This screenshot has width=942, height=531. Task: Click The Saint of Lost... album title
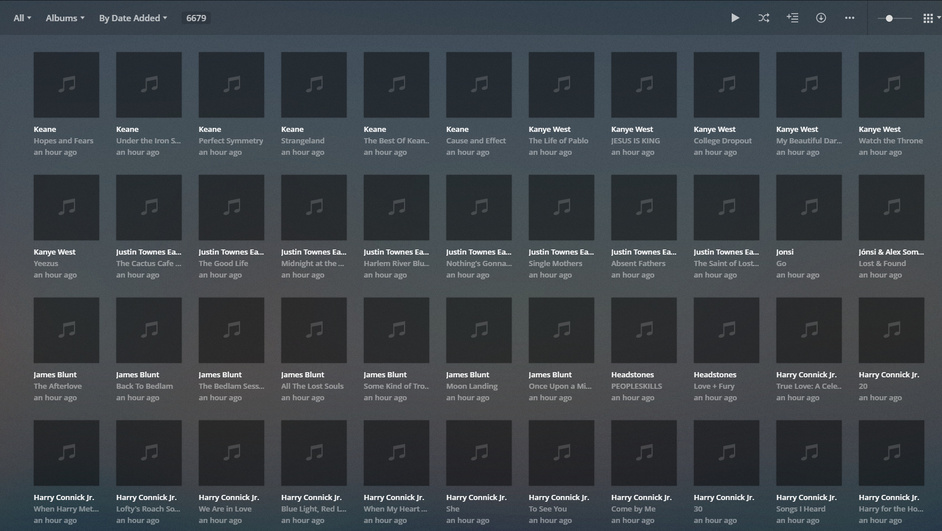pos(726,263)
